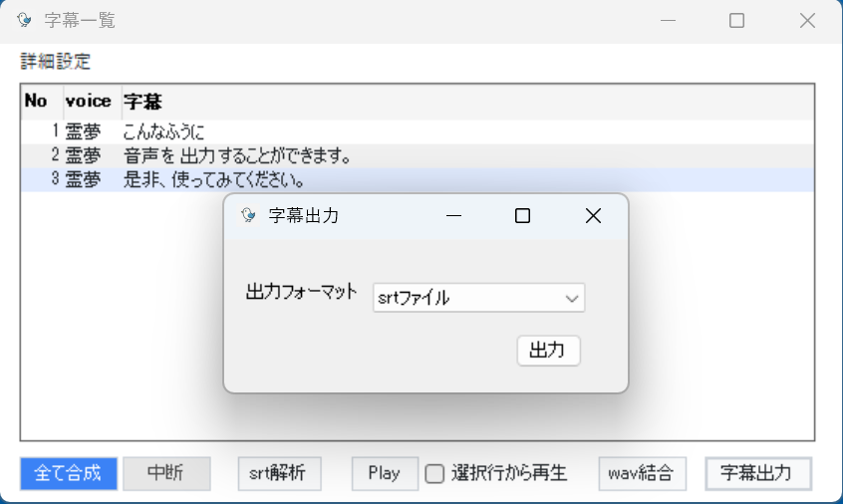Select subtitle row 1 こんなふうに
The width and height of the screenshot is (843, 504).
pos(164,131)
